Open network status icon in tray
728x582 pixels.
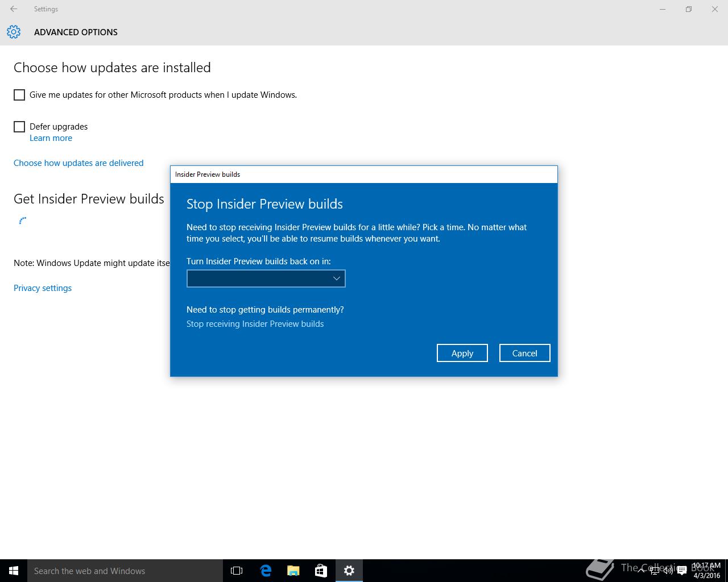[655, 571]
